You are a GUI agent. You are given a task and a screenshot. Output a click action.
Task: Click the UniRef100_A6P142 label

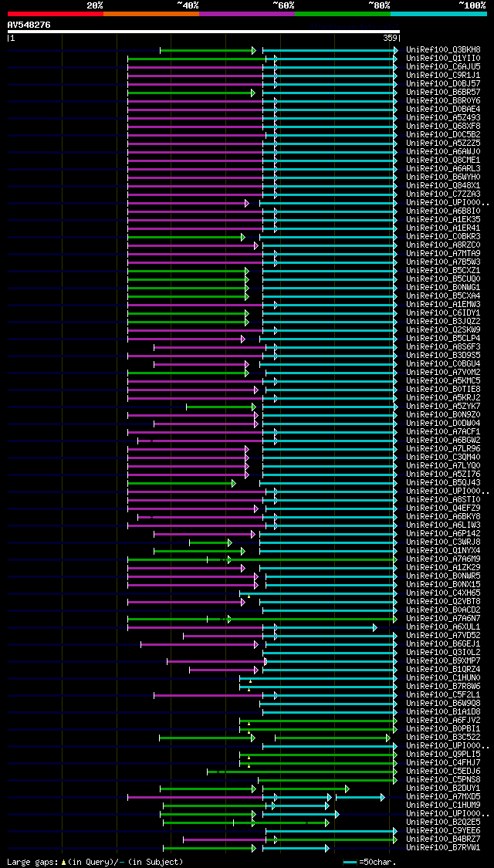click(443, 534)
